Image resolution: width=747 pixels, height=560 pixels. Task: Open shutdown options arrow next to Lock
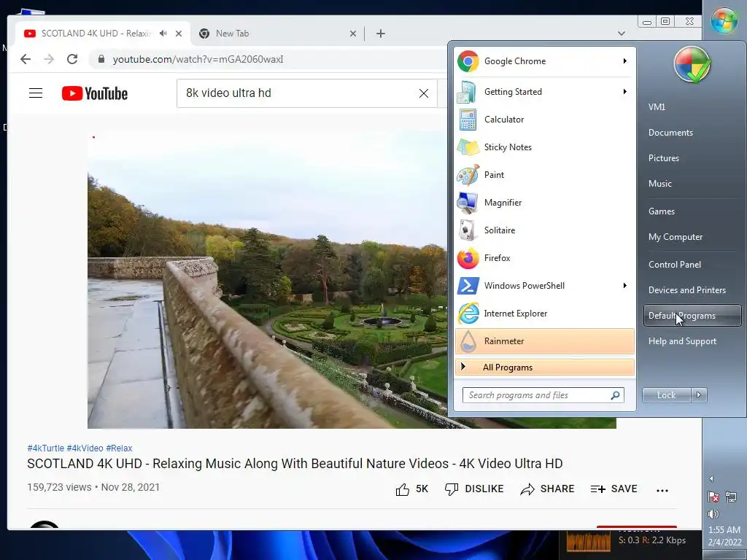click(699, 394)
